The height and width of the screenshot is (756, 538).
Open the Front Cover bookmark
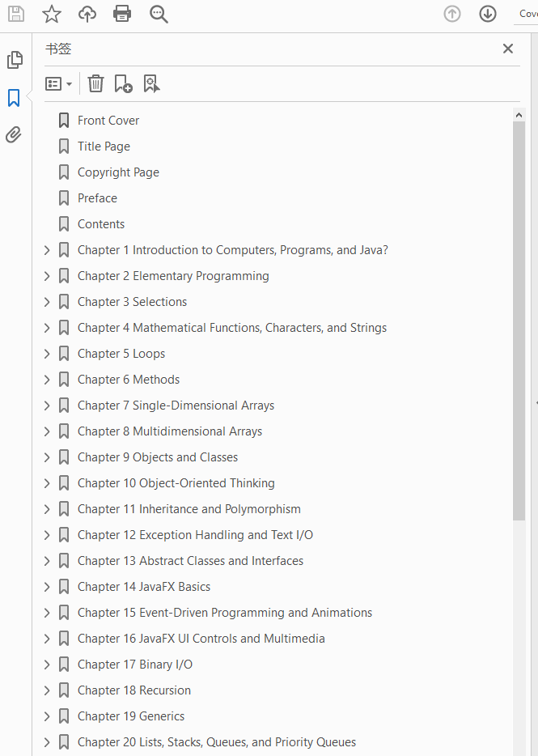(108, 121)
